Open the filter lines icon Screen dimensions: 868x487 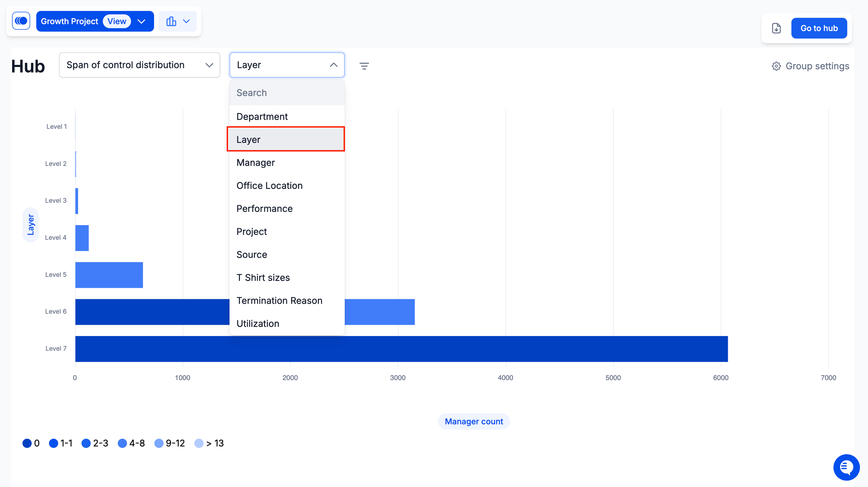(x=364, y=66)
